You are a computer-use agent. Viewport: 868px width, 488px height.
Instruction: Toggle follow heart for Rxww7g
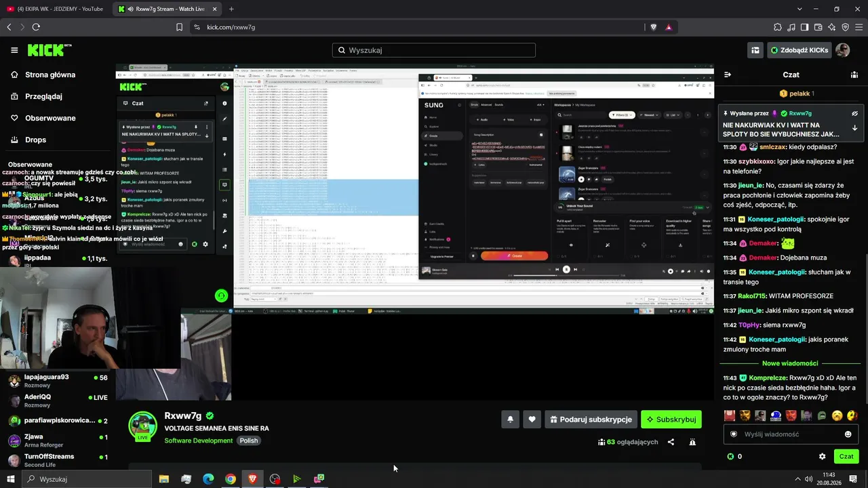coord(532,420)
